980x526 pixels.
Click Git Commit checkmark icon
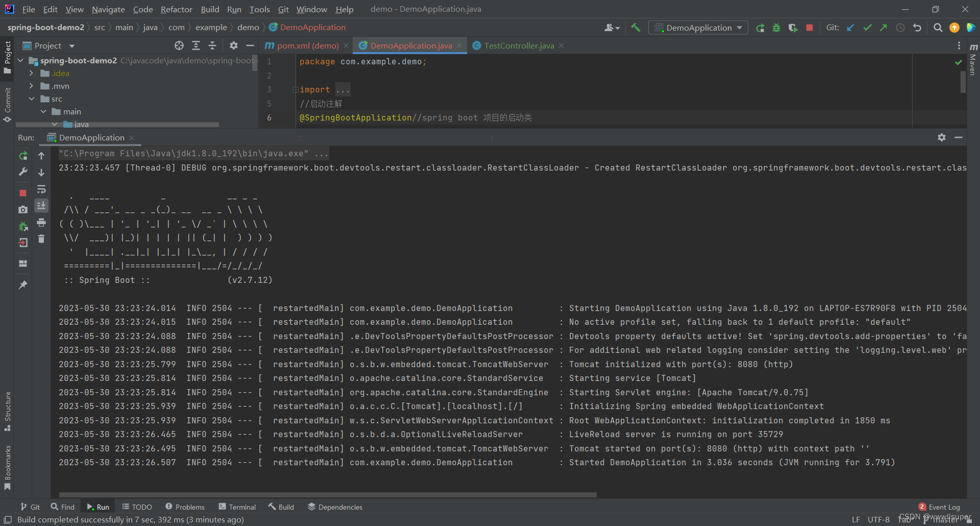[867, 28]
